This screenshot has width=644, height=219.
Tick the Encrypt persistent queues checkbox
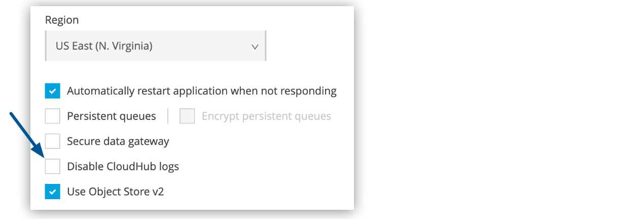click(x=188, y=116)
